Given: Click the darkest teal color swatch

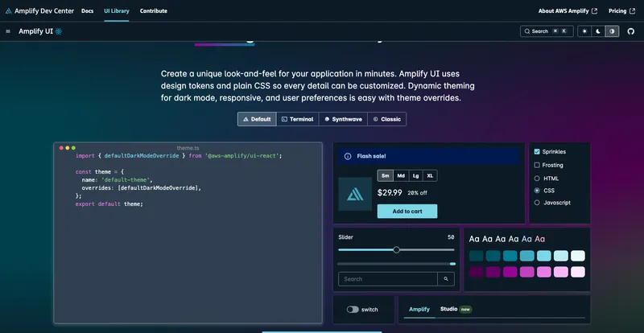Looking at the screenshot, I should [x=477, y=256].
